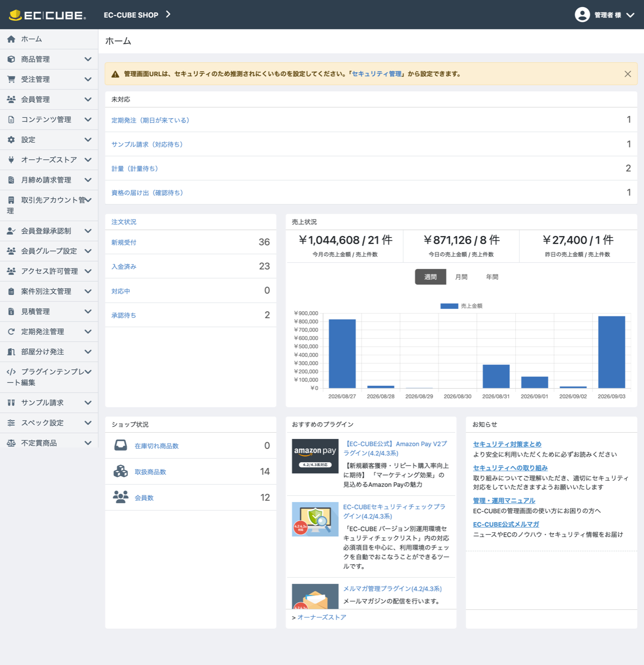Click the 2026/09/03 sales bar
644x665 pixels.
click(x=611, y=352)
